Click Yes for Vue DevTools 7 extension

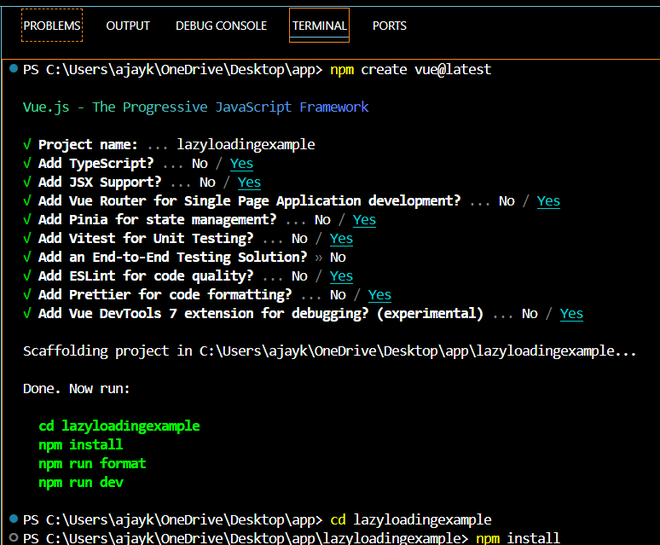[571, 314]
